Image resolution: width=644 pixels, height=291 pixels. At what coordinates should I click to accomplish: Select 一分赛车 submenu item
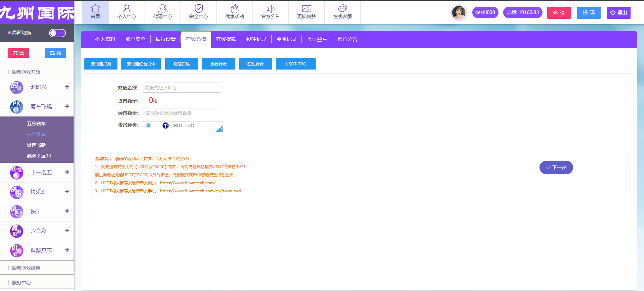pos(36,134)
